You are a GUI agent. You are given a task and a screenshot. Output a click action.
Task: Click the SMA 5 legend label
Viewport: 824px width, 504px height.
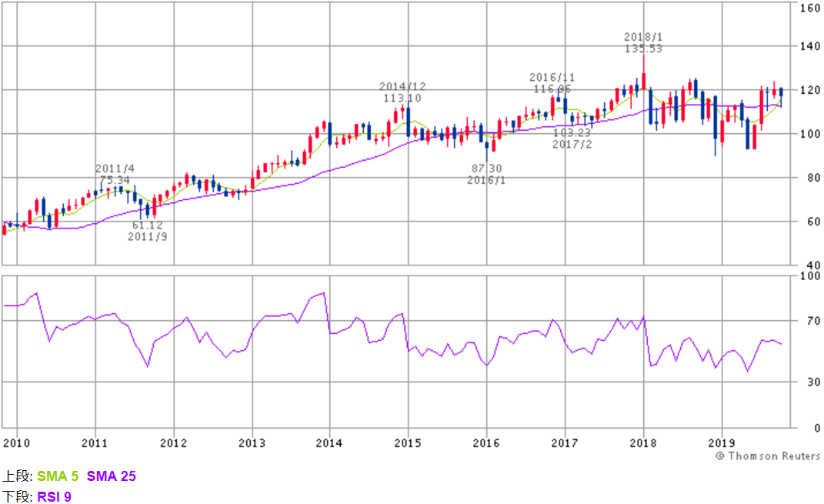[57, 476]
